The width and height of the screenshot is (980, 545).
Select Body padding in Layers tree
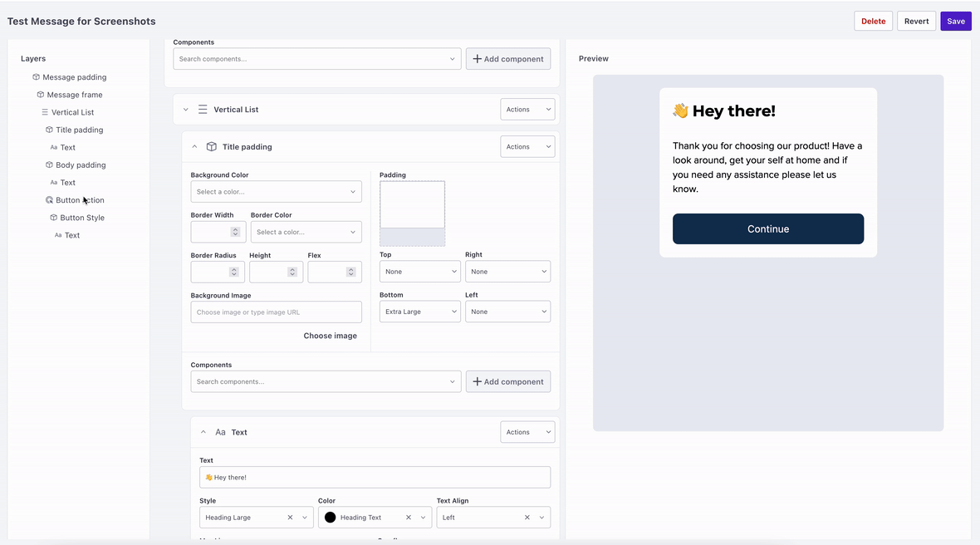(x=81, y=164)
